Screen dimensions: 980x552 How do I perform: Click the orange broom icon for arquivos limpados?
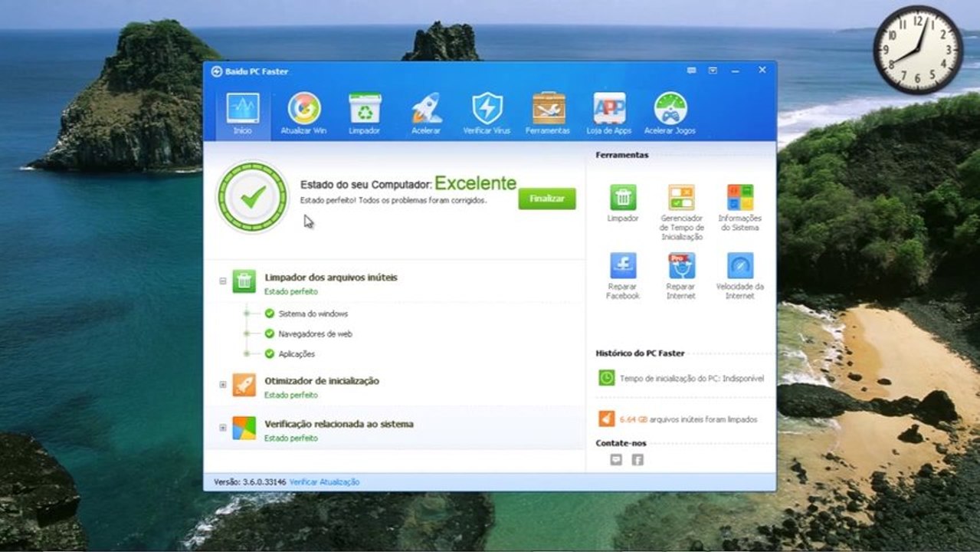[606, 419]
